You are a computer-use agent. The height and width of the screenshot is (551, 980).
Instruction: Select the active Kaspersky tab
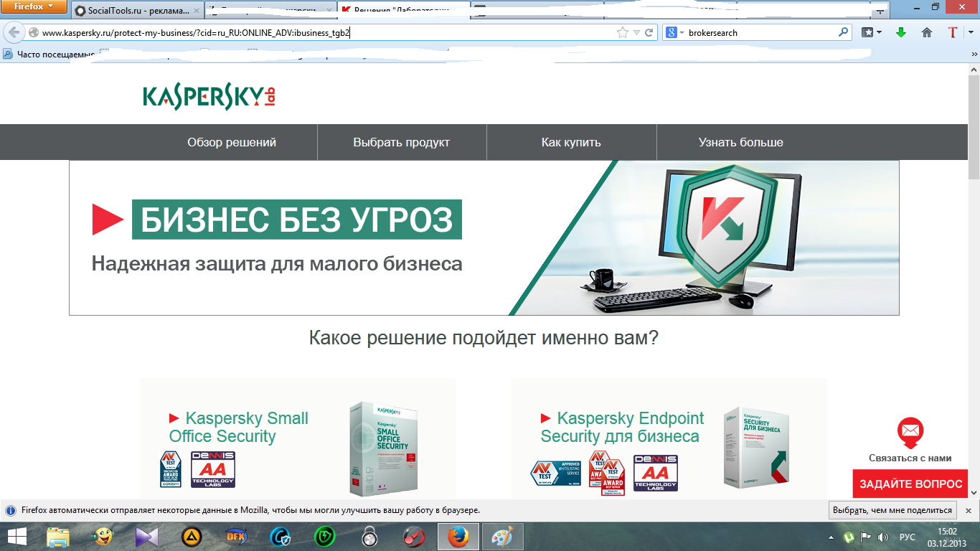404,10
